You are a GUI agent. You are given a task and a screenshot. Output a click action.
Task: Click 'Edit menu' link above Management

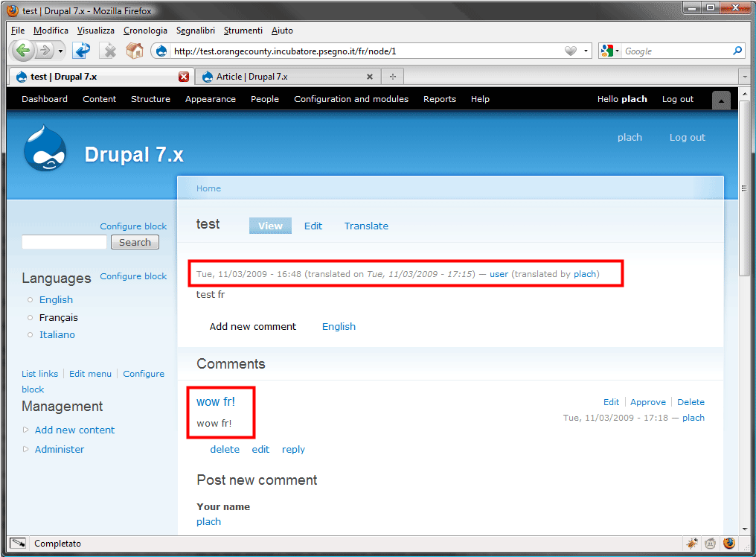click(x=90, y=374)
